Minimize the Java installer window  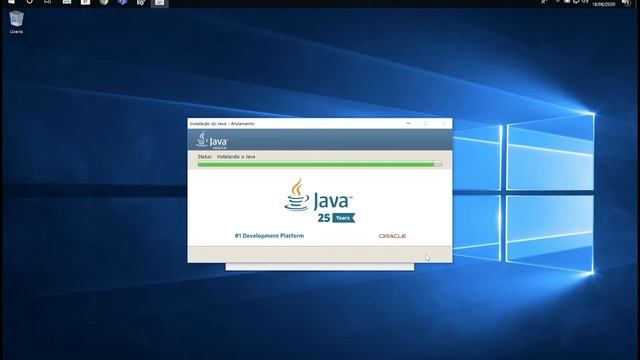pos(409,123)
